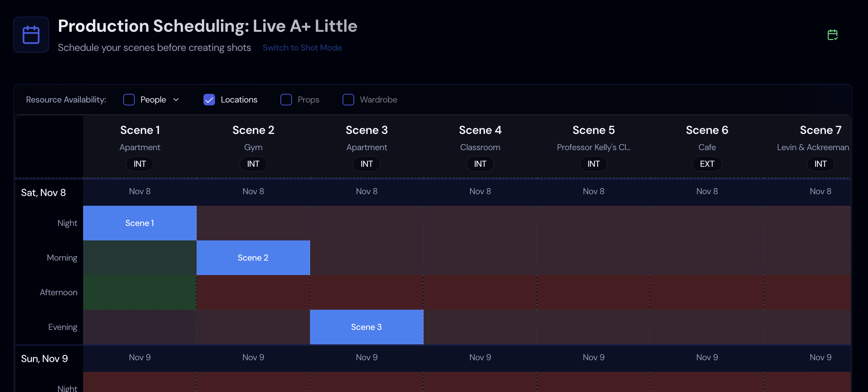This screenshot has height=392, width=868.
Task: Enable the People checkbox
Action: point(129,99)
